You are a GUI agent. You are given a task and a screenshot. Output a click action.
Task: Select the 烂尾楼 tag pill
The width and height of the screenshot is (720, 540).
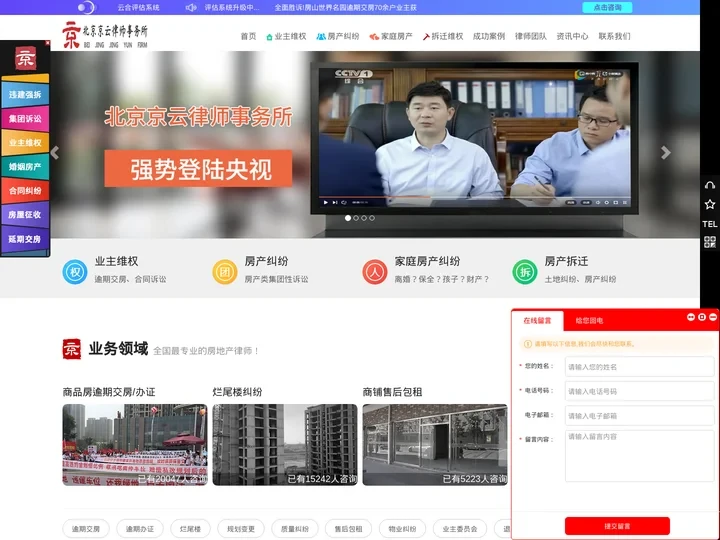[190, 529]
